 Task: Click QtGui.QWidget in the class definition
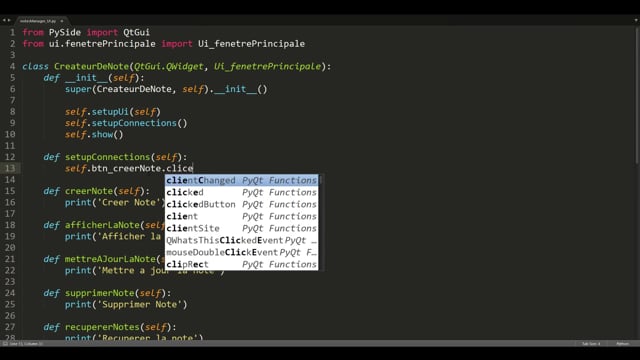tap(169, 66)
